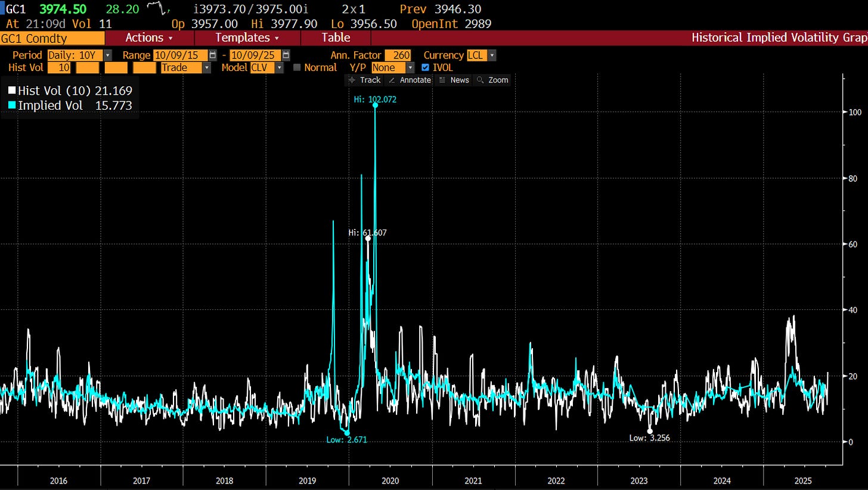868x490 pixels.
Task: Open the start date calendar picker
Action: tap(212, 55)
